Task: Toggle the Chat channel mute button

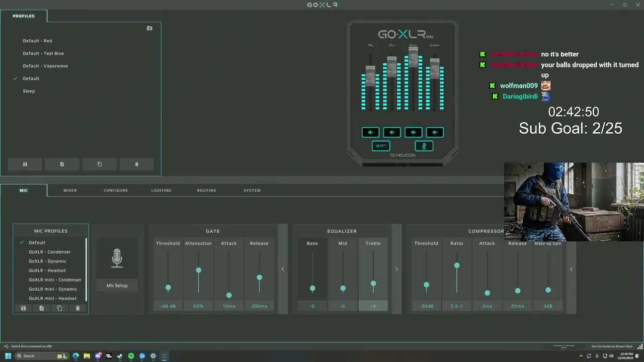Action: point(392,132)
